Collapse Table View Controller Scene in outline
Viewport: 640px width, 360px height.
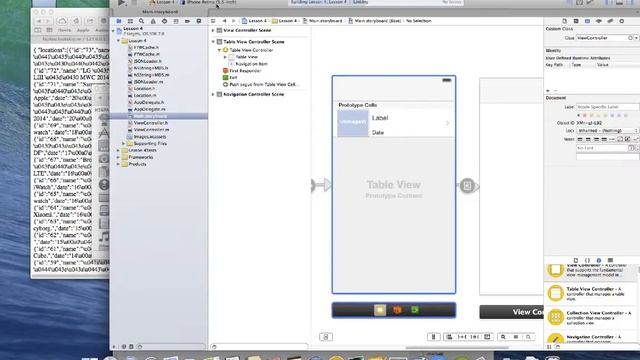coord(213,42)
